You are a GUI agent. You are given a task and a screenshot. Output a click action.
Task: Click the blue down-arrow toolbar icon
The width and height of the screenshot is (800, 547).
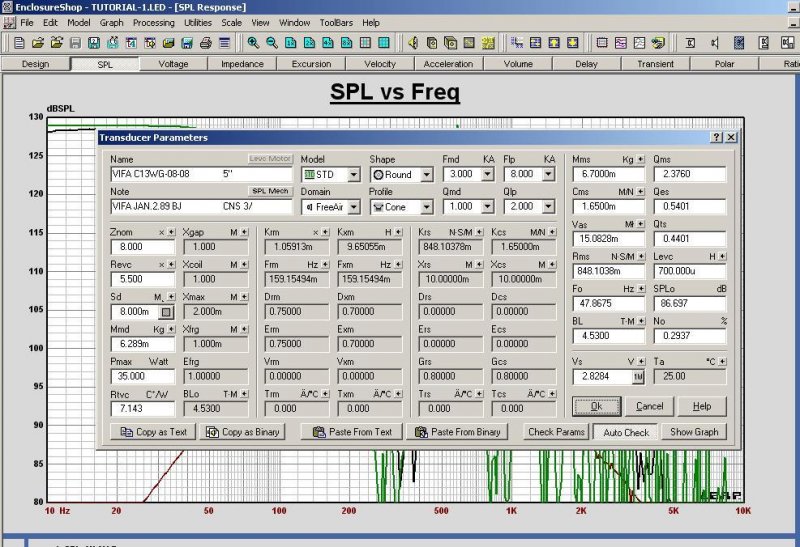(x=572, y=43)
